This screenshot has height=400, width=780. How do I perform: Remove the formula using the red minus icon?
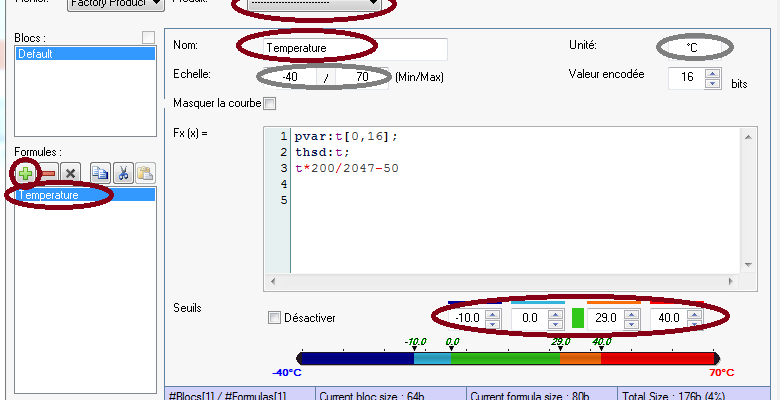pyautogui.click(x=48, y=173)
